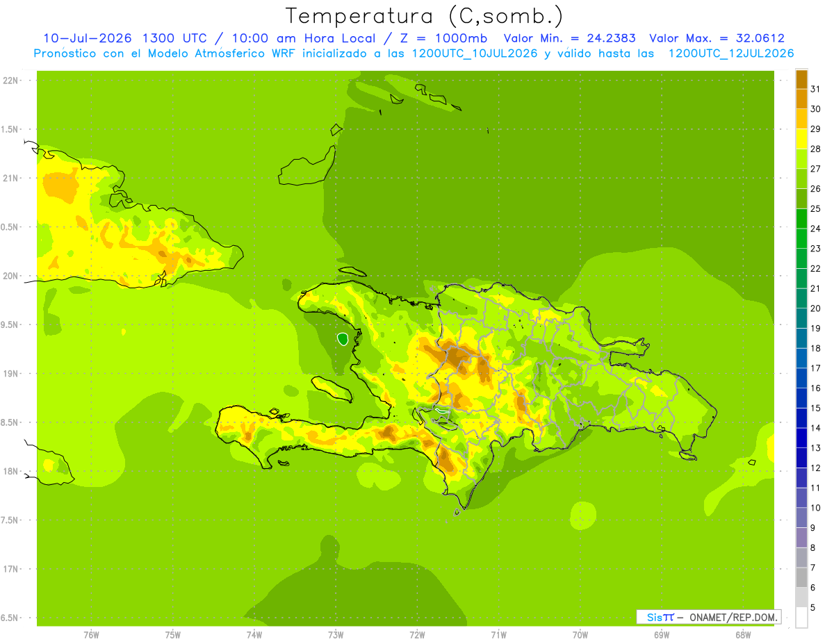The width and height of the screenshot is (834, 644).
Task: Click the 'Z = 1000mb' level text
Action: pyautogui.click(x=445, y=38)
